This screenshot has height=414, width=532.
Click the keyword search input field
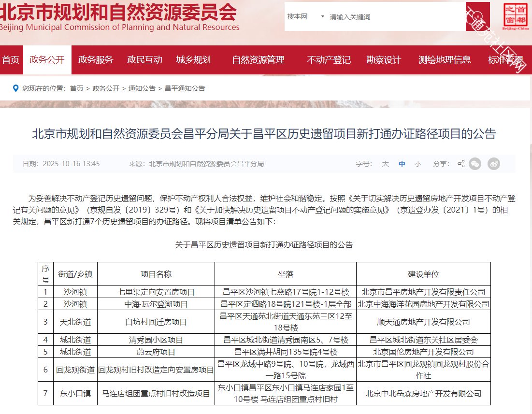click(x=394, y=17)
